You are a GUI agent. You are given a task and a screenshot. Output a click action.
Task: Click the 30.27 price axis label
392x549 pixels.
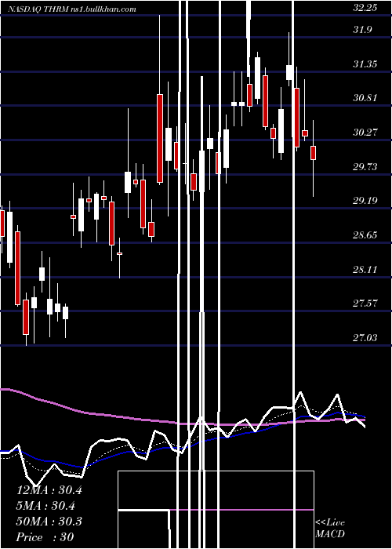coord(365,133)
